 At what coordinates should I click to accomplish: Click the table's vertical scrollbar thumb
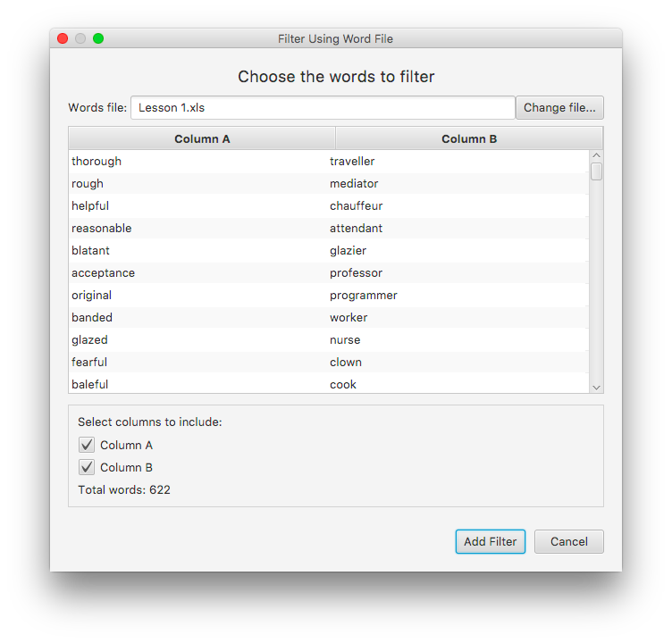[596, 171]
